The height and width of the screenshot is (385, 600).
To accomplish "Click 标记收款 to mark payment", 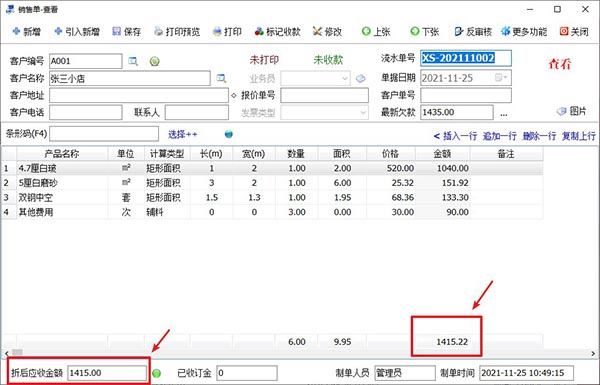I will pos(277,31).
